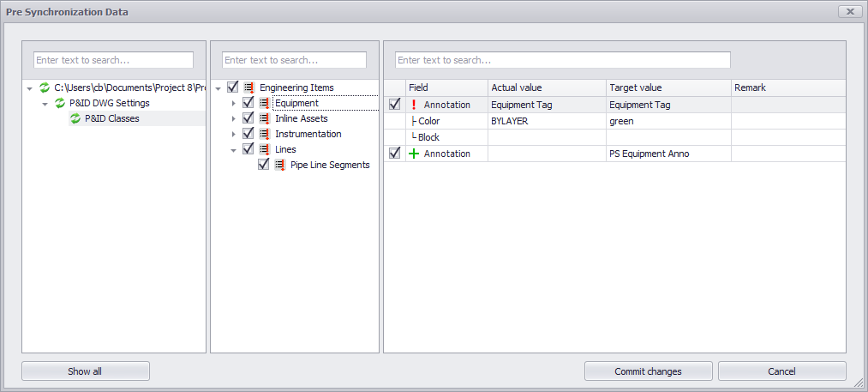Close the Pre Synchronization Data window
Viewport: 868px width, 392px height.
tap(850, 11)
